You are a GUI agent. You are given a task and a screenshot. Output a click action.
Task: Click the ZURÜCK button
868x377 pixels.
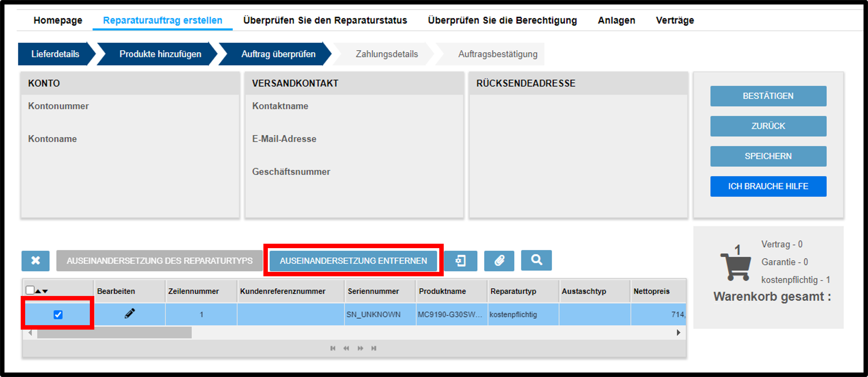[768, 126]
